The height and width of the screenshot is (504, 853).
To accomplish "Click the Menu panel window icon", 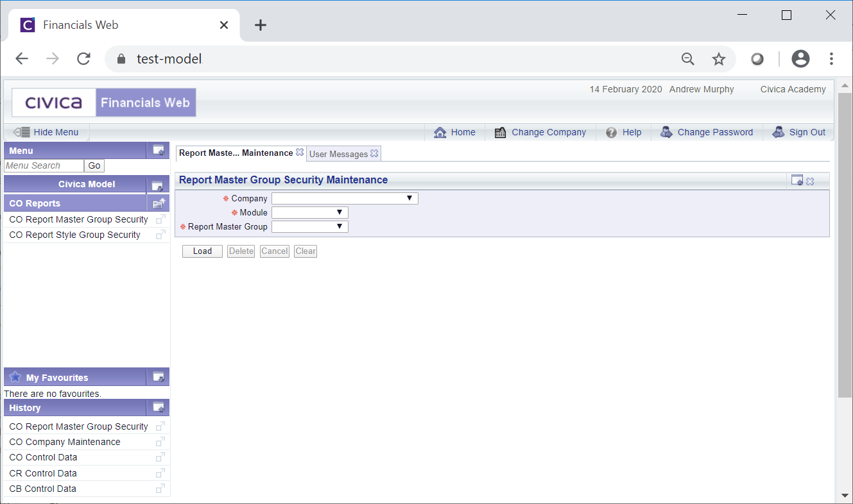I will pyautogui.click(x=158, y=151).
